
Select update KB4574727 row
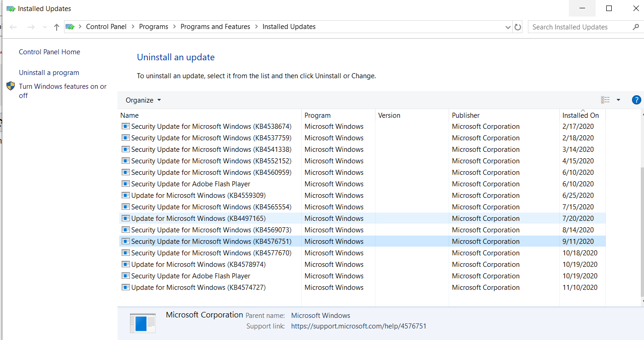click(x=362, y=288)
